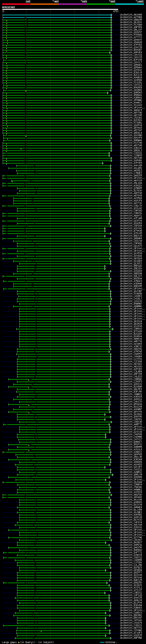
Task: Open the UniRef100_Q3ILA2 entry
Action: point(131,209)
